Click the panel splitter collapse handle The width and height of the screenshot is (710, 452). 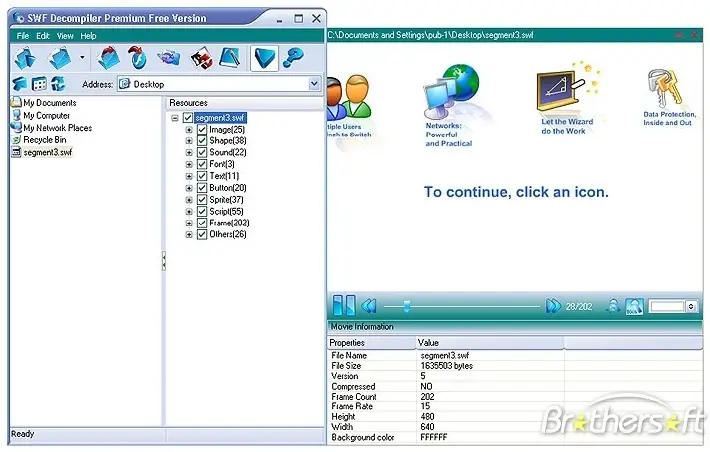163,260
